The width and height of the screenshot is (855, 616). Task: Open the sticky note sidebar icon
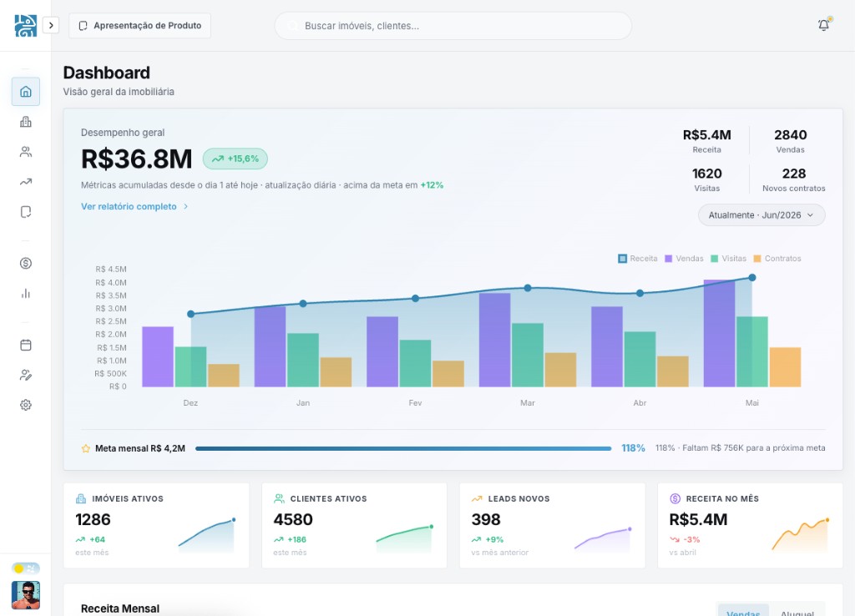[x=26, y=211]
